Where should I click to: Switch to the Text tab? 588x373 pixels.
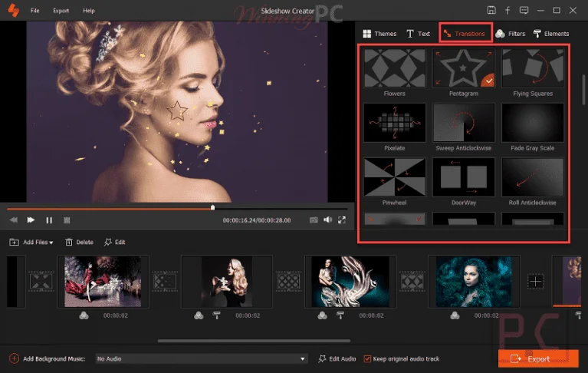(x=418, y=34)
